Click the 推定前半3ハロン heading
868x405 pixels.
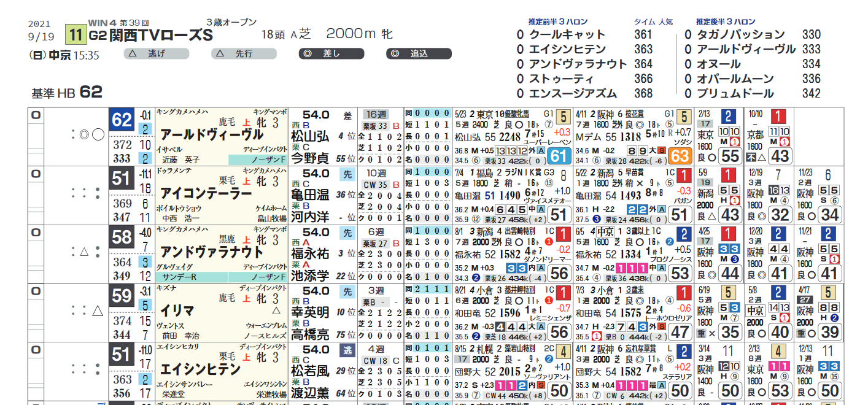pos(559,22)
